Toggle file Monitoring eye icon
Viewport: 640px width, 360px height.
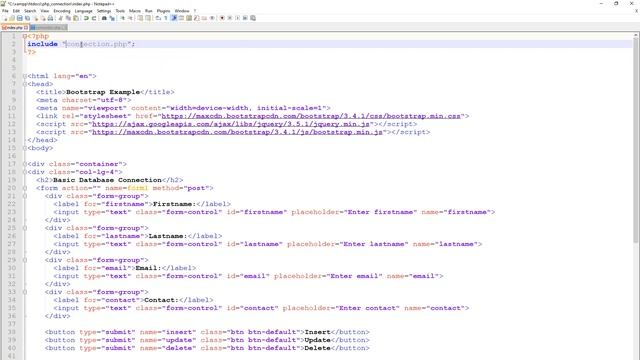coord(212,18)
